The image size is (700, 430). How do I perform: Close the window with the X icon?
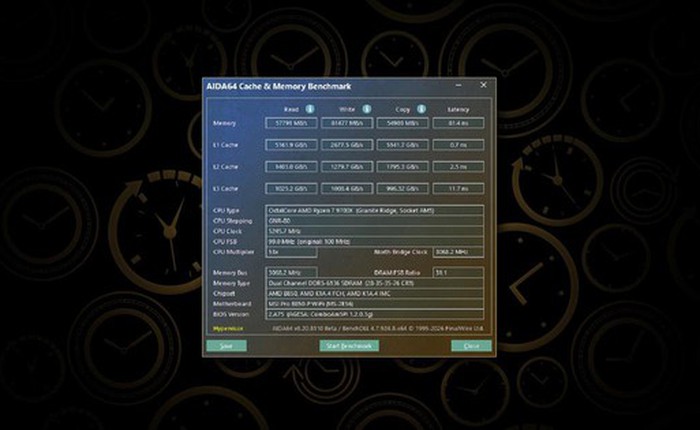point(483,85)
